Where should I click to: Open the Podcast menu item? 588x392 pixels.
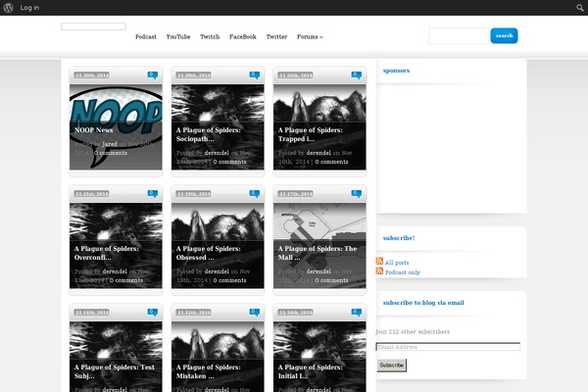click(x=146, y=37)
